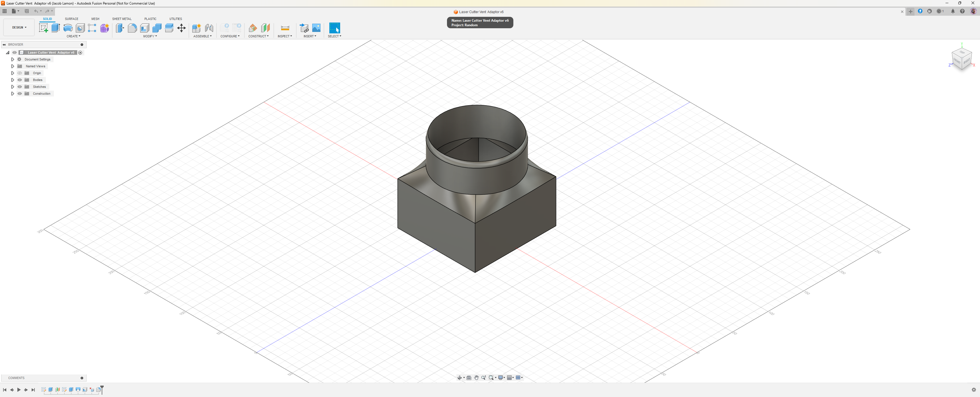
Task: Jump to the timeline end
Action: [x=33, y=390]
